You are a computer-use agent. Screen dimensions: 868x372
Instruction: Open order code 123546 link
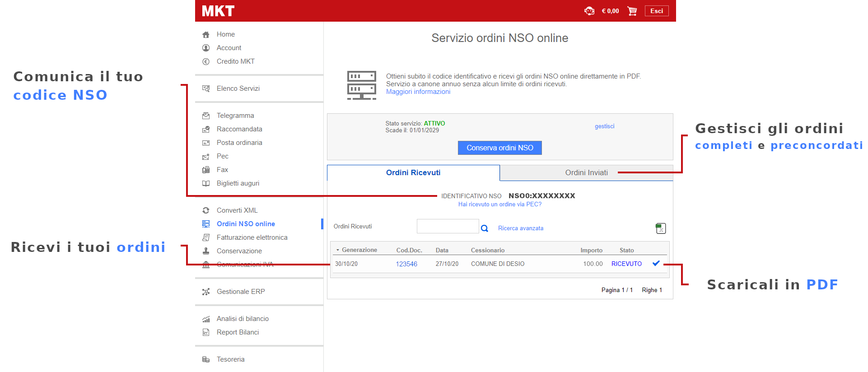(x=406, y=264)
